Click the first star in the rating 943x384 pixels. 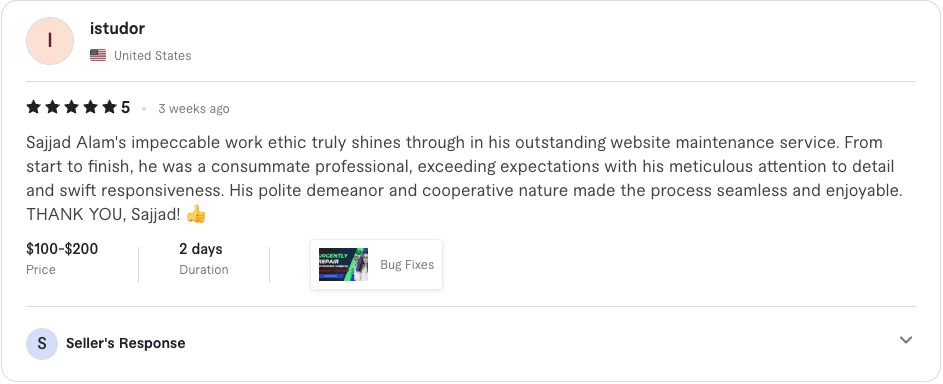[x=34, y=108]
